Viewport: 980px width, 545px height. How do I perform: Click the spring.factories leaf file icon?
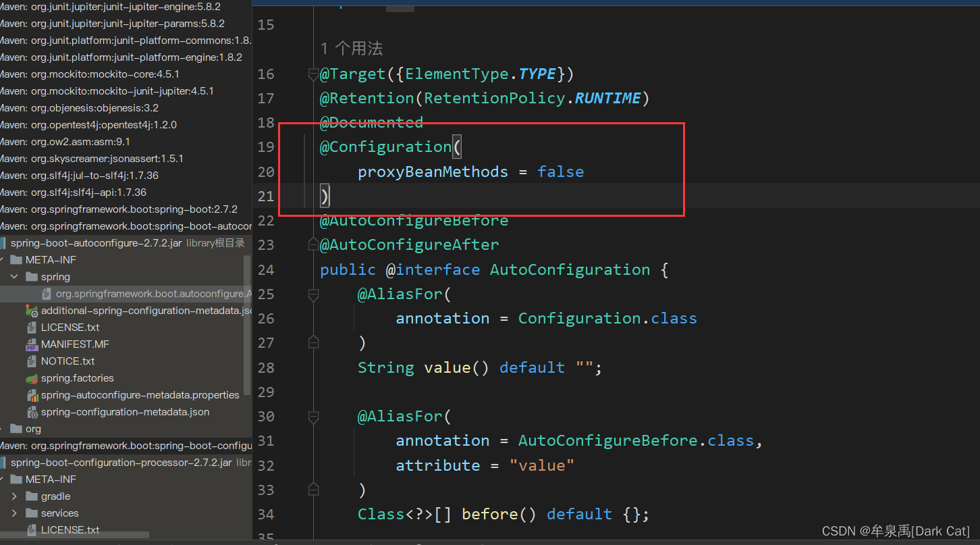pyautogui.click(x=32, y=378)
